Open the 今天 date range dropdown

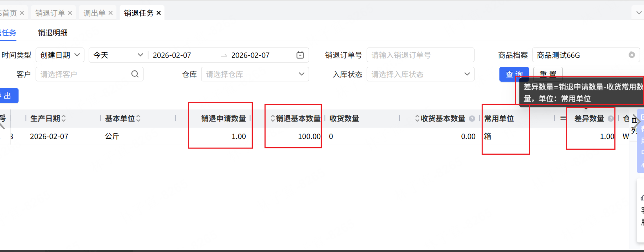coord(118,55)
